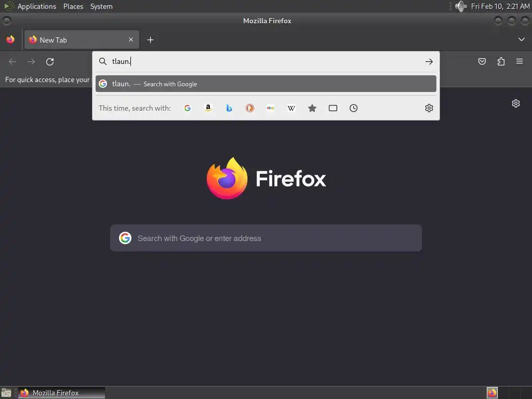
Task: Click Firefox workspace thumbnail in bottom panel
Action: [492, 393]
